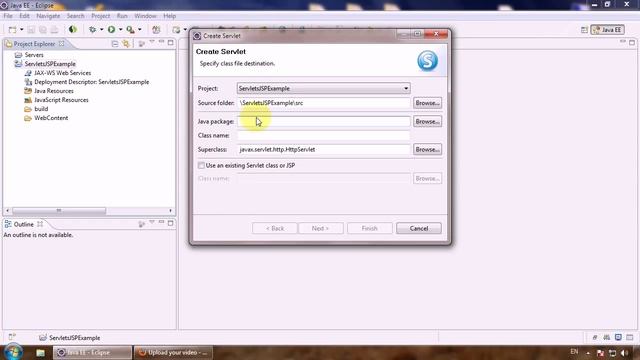Open the Project menu
The height and width of the screenshot is (360, 640).
(x=100, y=16)
